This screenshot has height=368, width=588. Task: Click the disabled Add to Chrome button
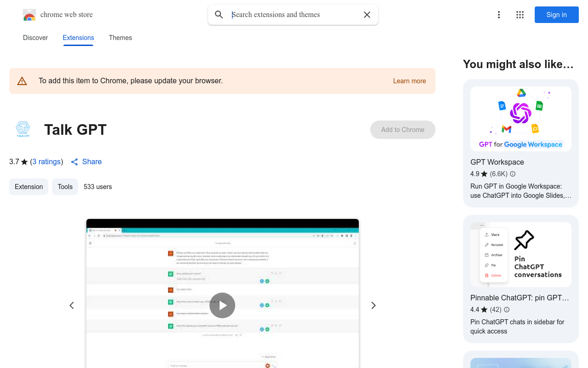click(x=403, y=130)
